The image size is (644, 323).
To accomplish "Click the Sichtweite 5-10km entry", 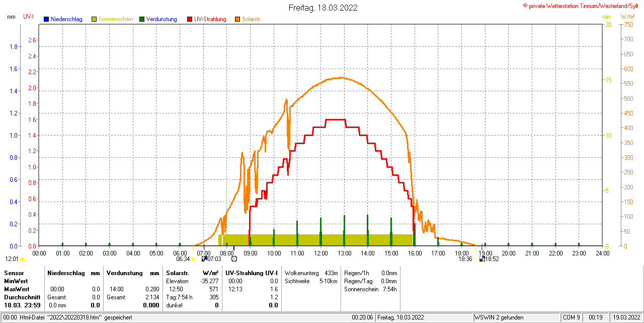I will tap(311, 281).
